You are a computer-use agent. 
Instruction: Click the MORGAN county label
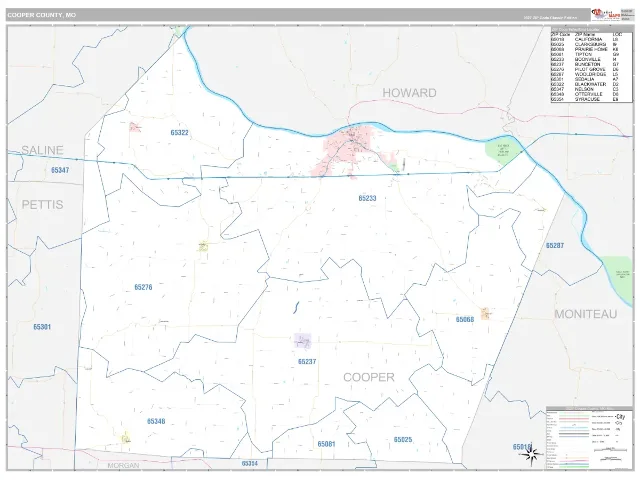123,465
